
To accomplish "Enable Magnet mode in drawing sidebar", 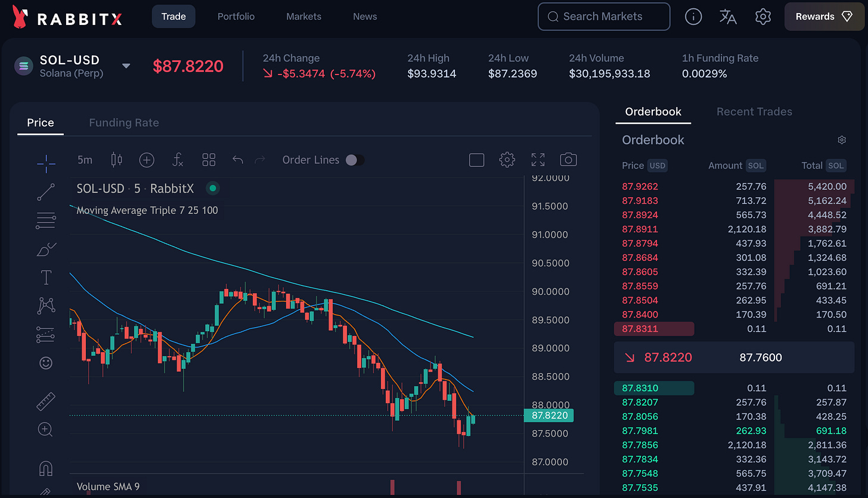I will click(46, 468).
